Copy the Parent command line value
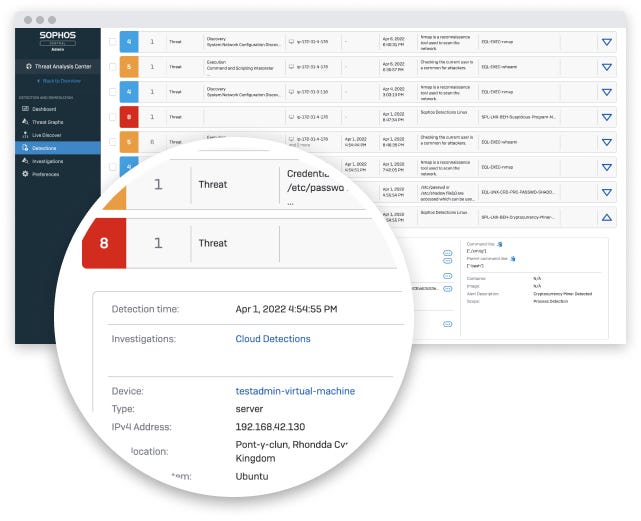The image size is (641, 521). (513, 259)
